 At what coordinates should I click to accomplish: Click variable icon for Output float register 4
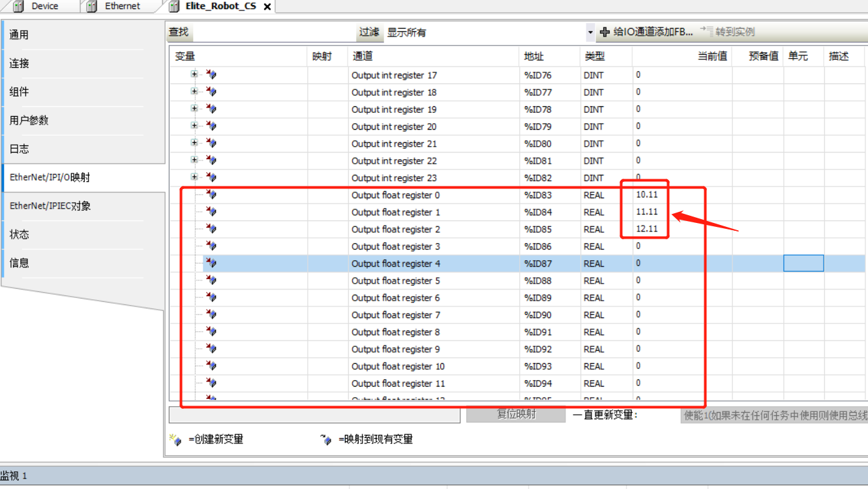pos(211,263)
